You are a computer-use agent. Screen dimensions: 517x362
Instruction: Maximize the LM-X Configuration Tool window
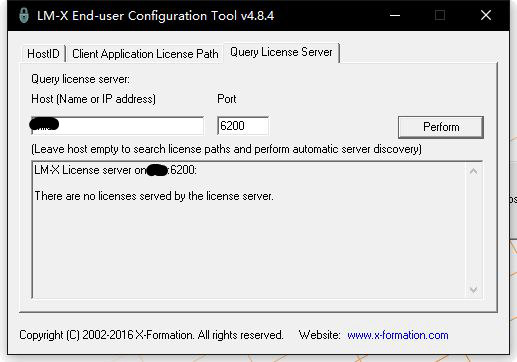click(x=440, y=15)
